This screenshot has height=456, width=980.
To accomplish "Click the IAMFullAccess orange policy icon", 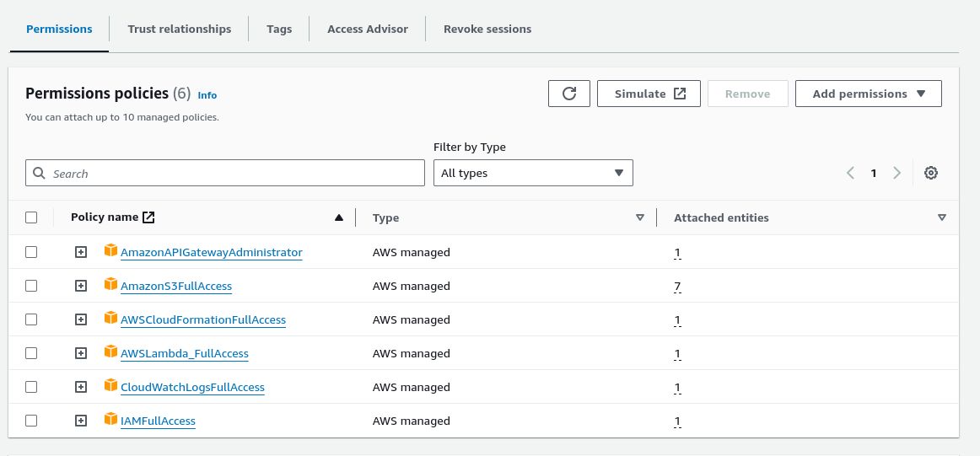I will 110,419.
